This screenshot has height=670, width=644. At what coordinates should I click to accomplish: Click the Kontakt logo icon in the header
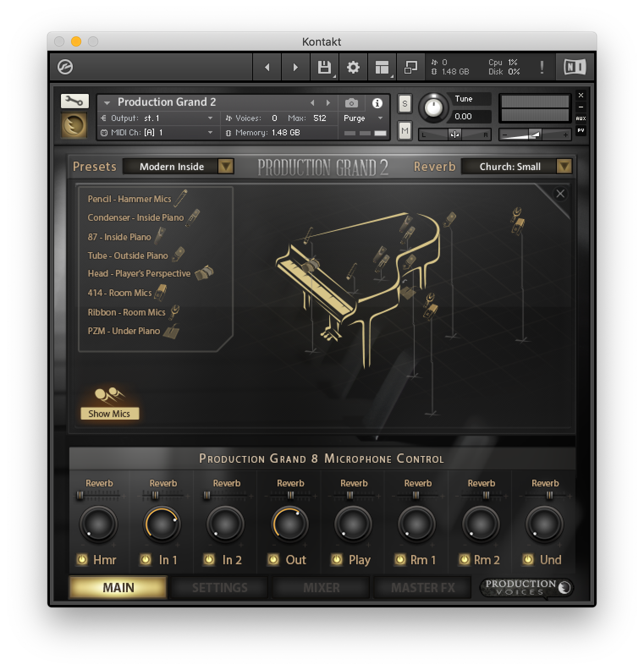[65, 67]
